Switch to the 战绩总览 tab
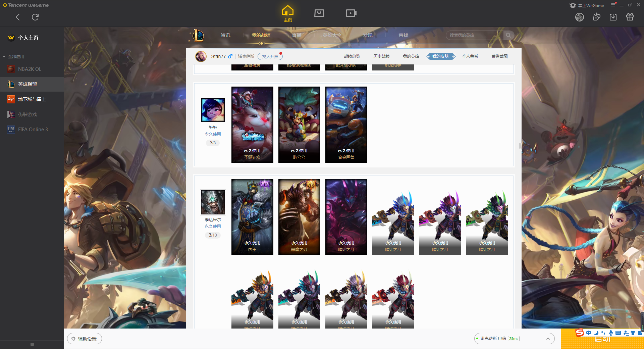644x349 pixels. [x=352, y=56]
